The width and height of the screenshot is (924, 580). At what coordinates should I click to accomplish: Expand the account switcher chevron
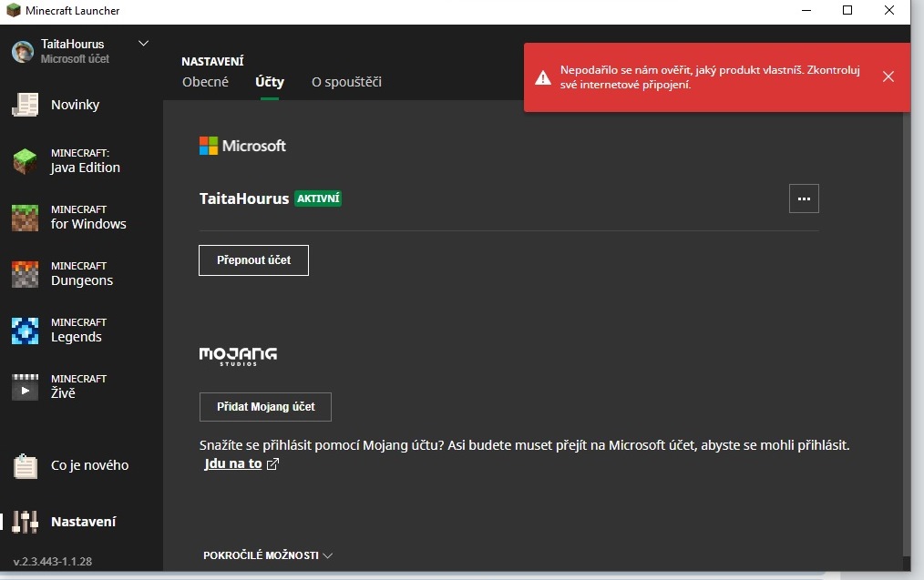coord(143,43)
